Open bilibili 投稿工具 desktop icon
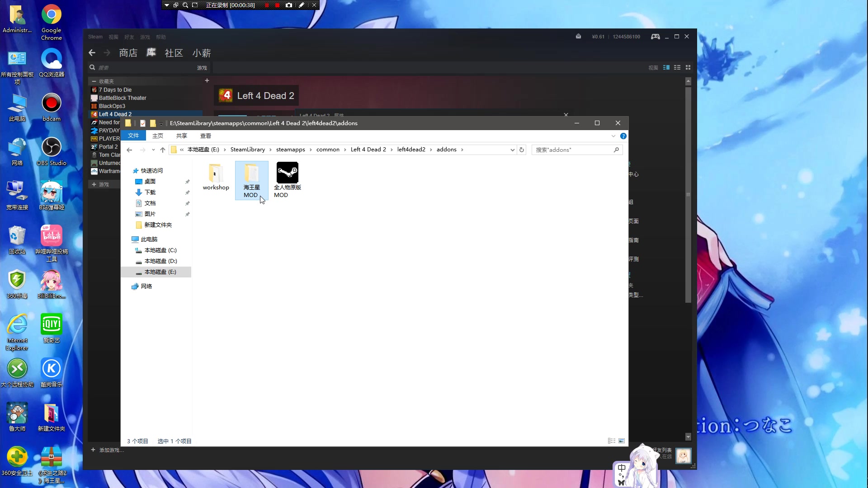Screen dimensions: 868x488 [52, 243]
